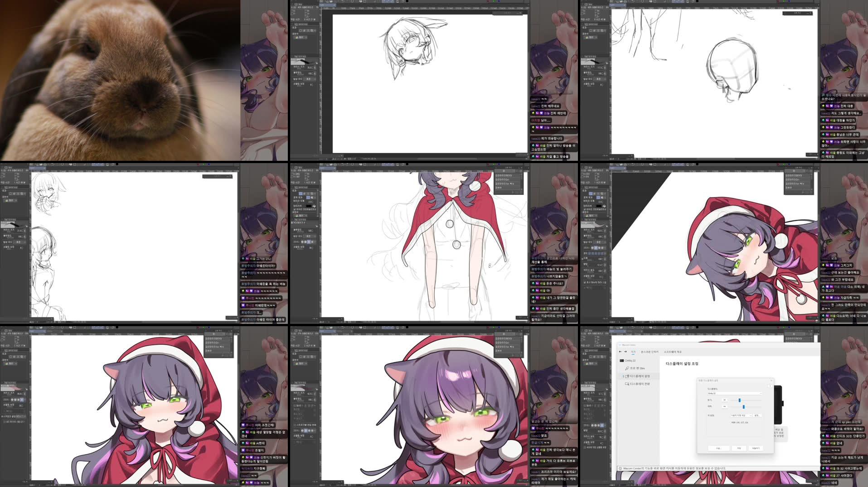Click the 되돌리기 button in the display settings dialog
Image resolution: width=868 pixels, height=487 pixels.
(756, 448)
